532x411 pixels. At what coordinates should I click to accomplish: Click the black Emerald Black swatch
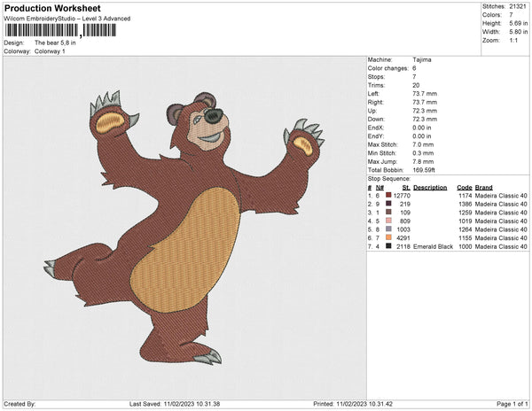(x=388, y=246)
